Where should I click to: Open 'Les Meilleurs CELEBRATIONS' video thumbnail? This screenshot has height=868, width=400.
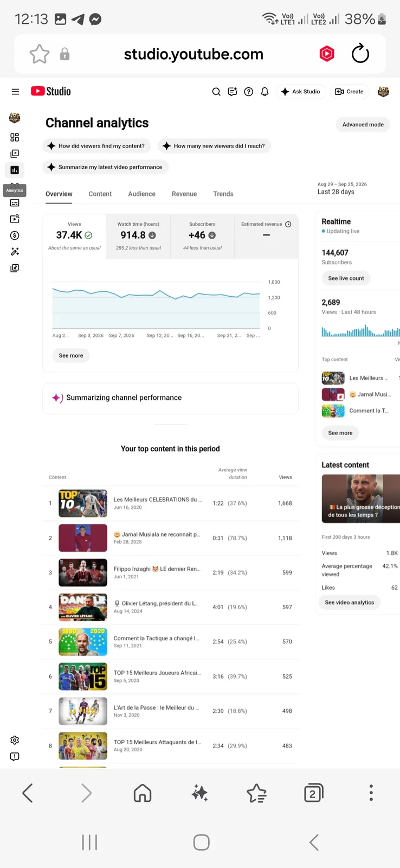(x=83, y=503)
